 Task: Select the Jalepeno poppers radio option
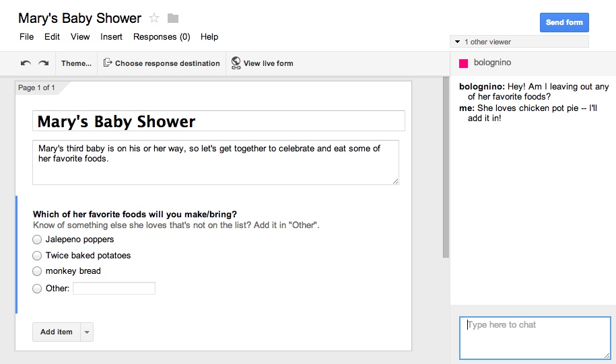tap(37, 240)
